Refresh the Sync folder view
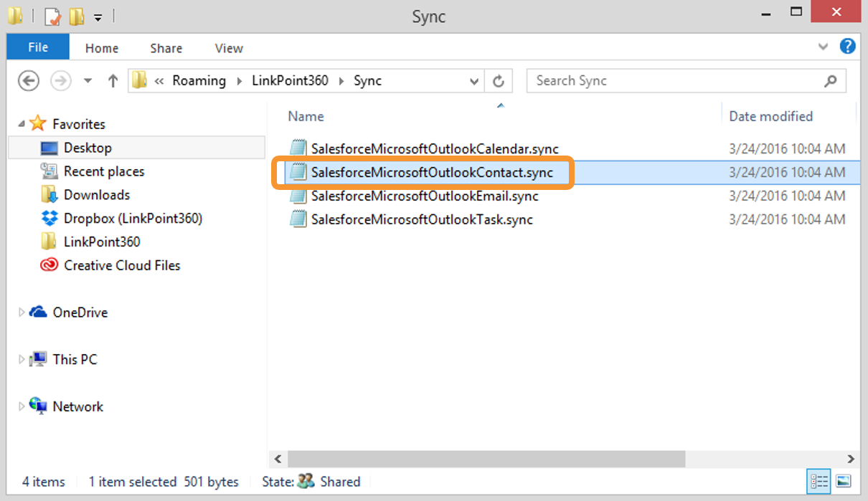This screenshot has height=501, width=868. tap(499, 81)
